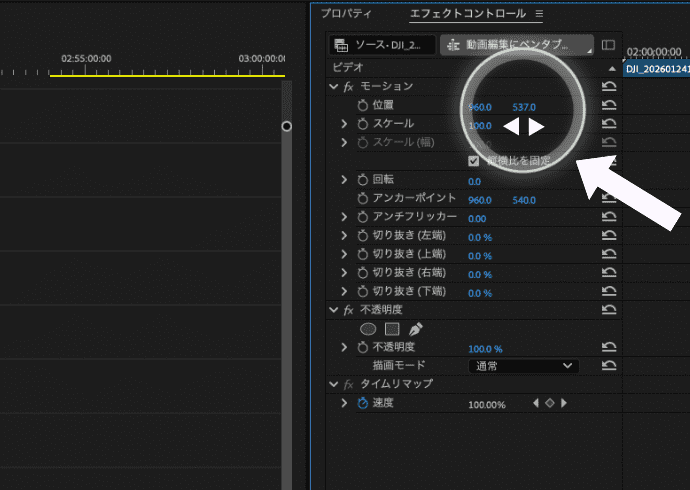Expand the スケール parameter row
Screen dimensions: 690x490
click(x=345, y=124)
